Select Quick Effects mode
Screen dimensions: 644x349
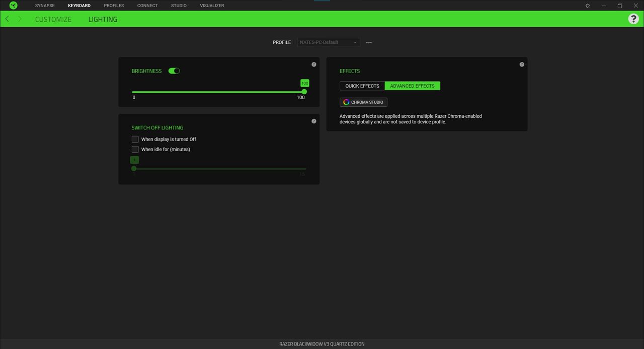point(362,86)
